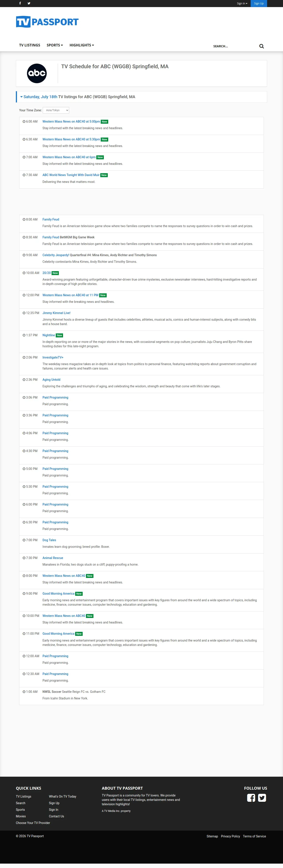Click the 'From Icahn Stadium in New York.' description
This screenshot has width=283, height=868.
[x=65, y=699]
